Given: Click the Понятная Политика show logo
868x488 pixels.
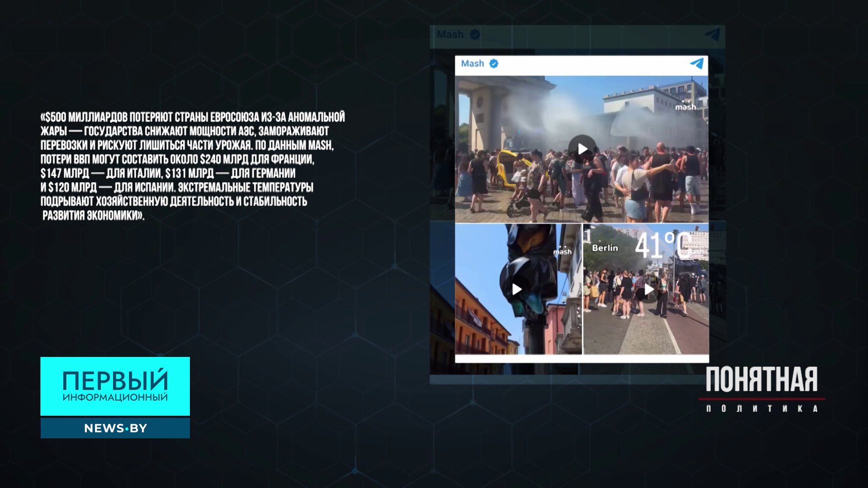Looking at the screenshot, I should coord(762,389).
